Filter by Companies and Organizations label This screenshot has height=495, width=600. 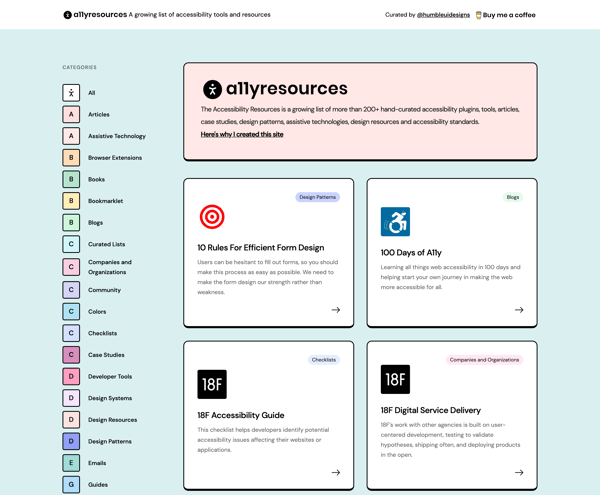(110, 267)
